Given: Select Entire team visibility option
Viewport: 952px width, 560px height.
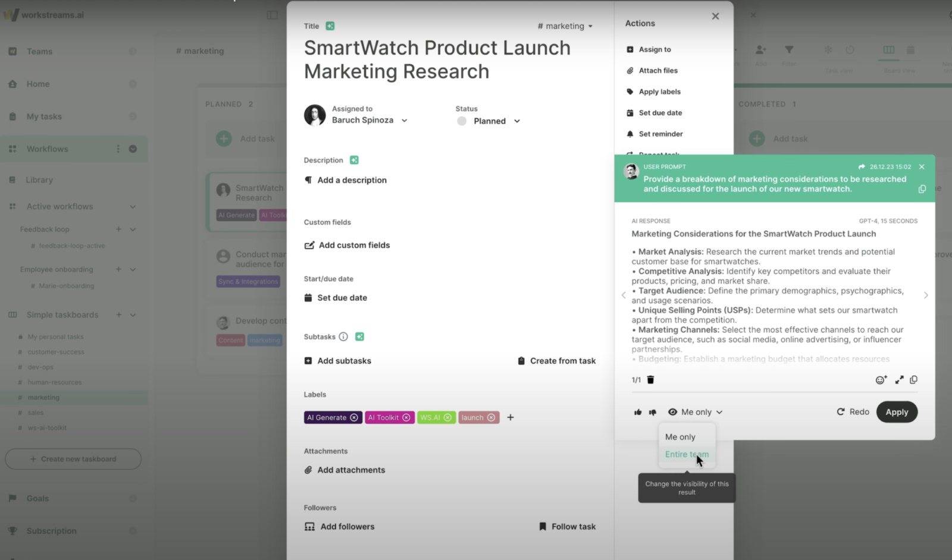Looking at the screenshot, I should coord(687,454).
